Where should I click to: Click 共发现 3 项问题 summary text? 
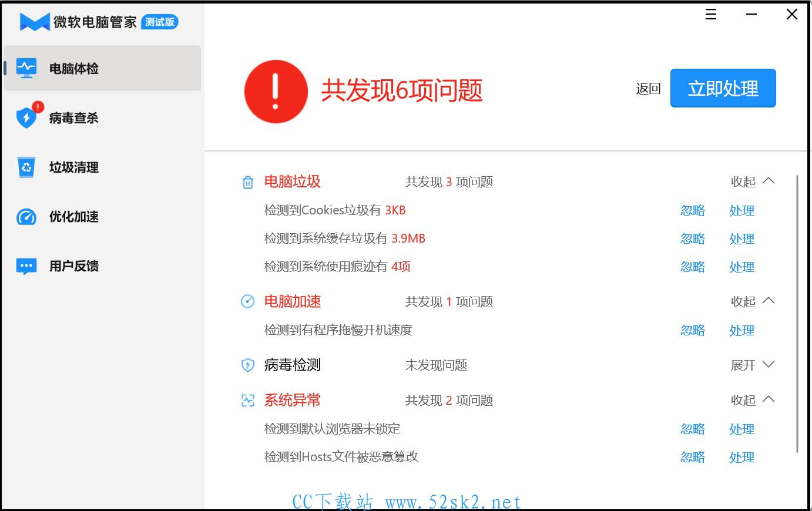(449, 182)
